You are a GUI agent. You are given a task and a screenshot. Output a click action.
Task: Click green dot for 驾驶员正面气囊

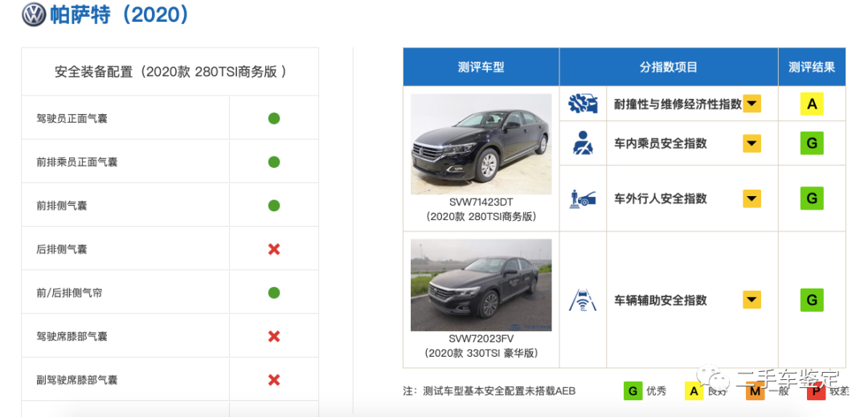pyautogui.click(x=274, y=118)
